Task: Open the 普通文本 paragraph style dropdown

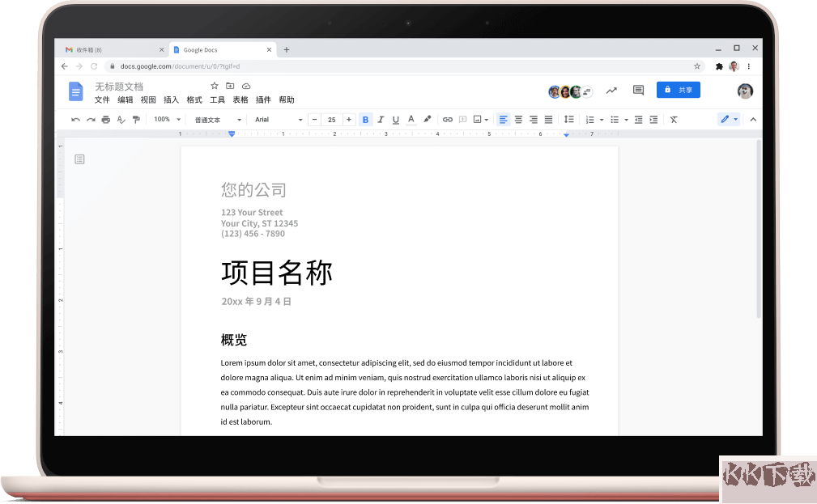Action: (x=218, y=120)
